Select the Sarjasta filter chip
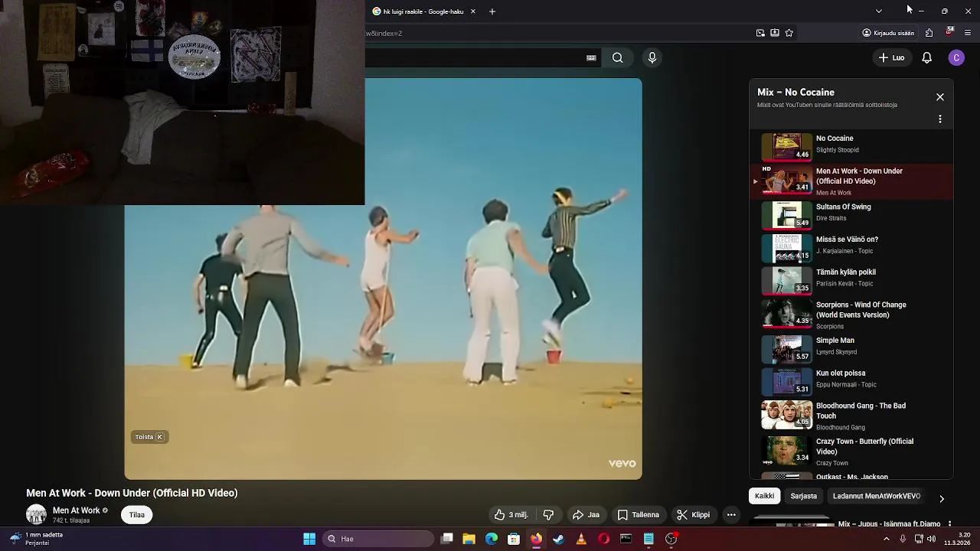980x551 pixels. [x=804, y=496]
